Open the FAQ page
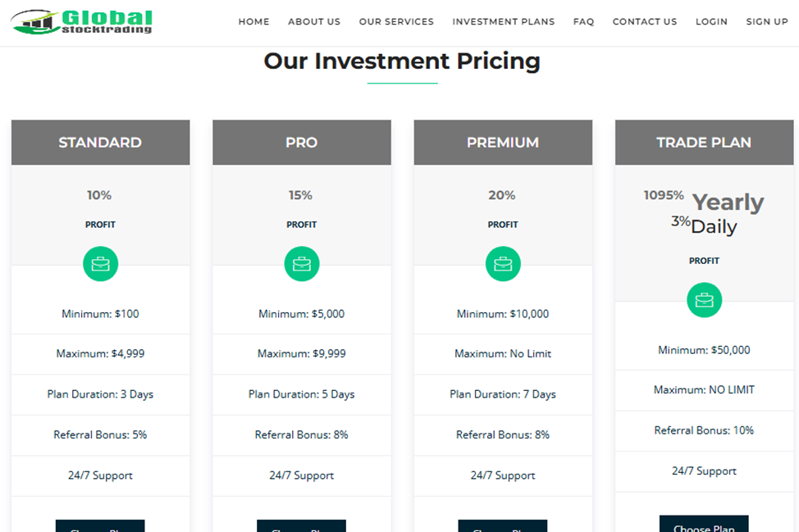Viewport: 799px width, 532px height. pos(583,22)
